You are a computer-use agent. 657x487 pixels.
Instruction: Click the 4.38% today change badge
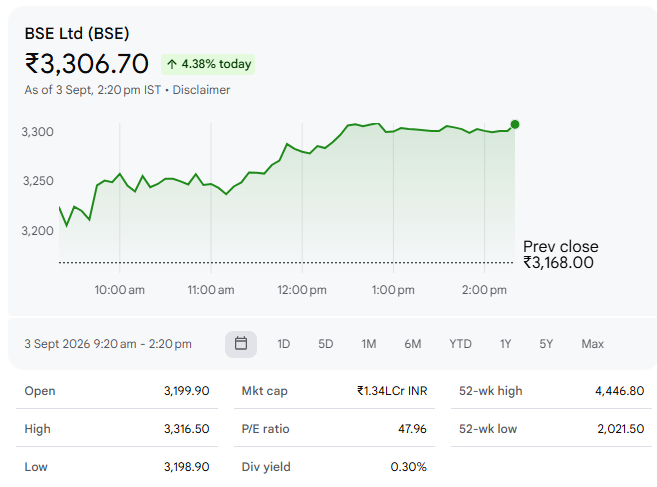coord(208,64)
